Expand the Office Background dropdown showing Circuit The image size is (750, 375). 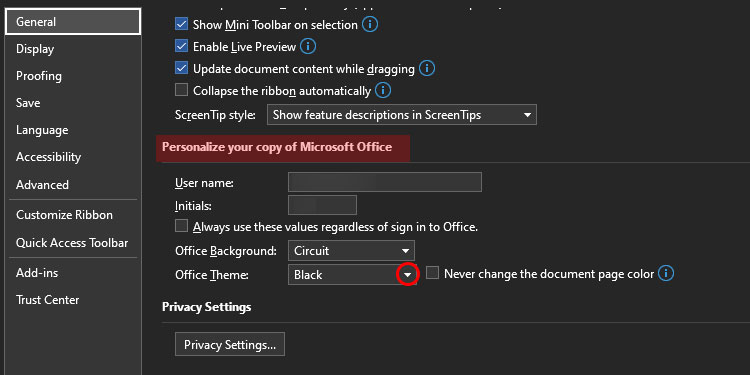pos(351,251)
